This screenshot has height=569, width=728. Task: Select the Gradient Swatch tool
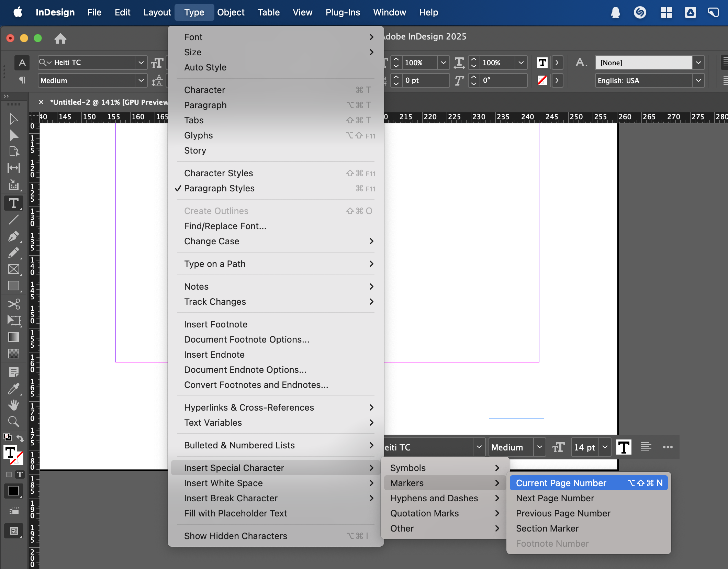14,337
